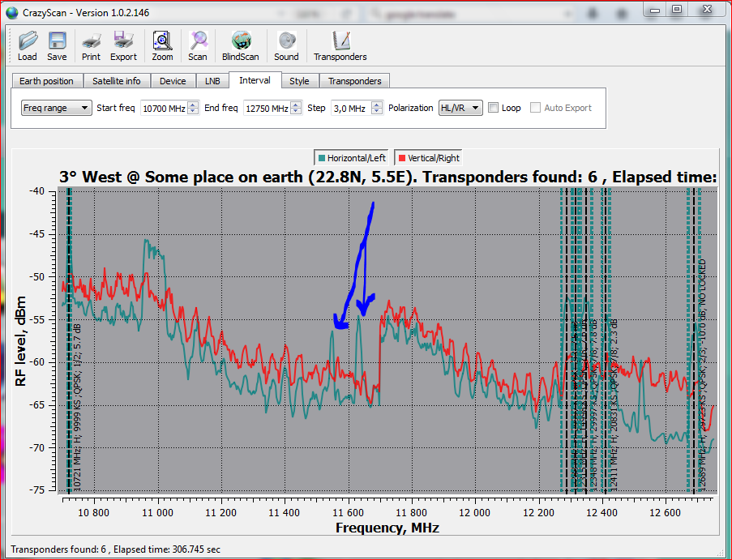732x560 pixels.
Task: Start a Scan from the toolbar
Action: coord(198,45)
